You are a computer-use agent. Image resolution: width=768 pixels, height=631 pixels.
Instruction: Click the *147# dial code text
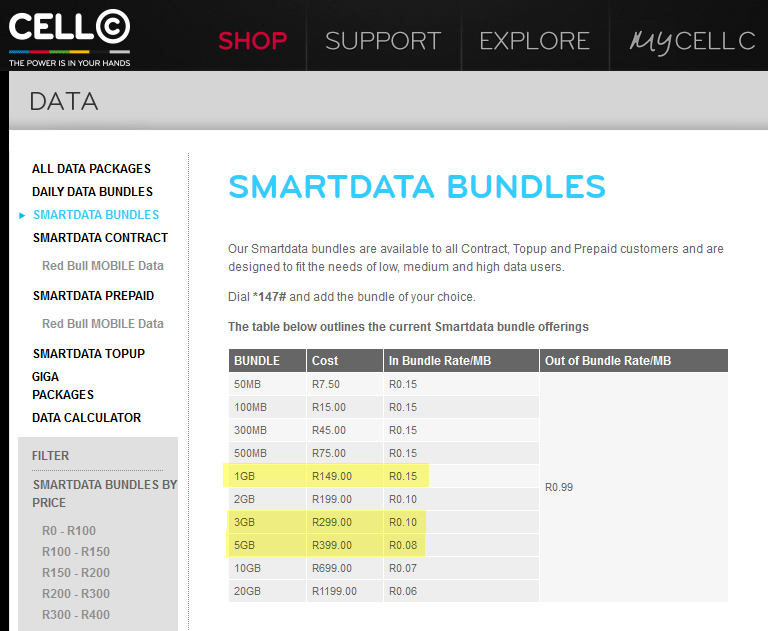point(269,297)
